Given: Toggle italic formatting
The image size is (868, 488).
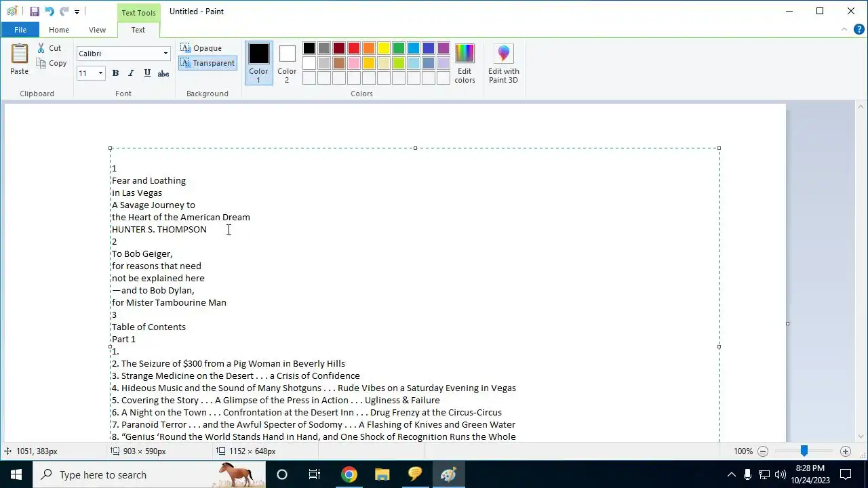Looking at the screenshot, I should click(x=131, y=73).
